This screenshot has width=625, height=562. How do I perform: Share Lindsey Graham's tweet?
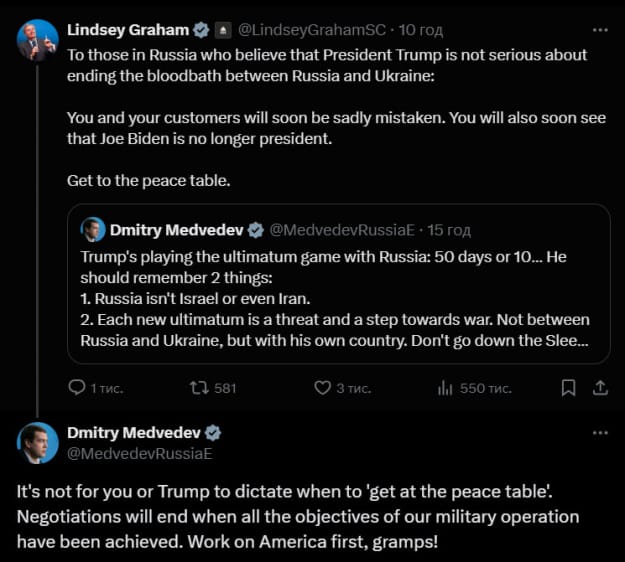[600, 387]
